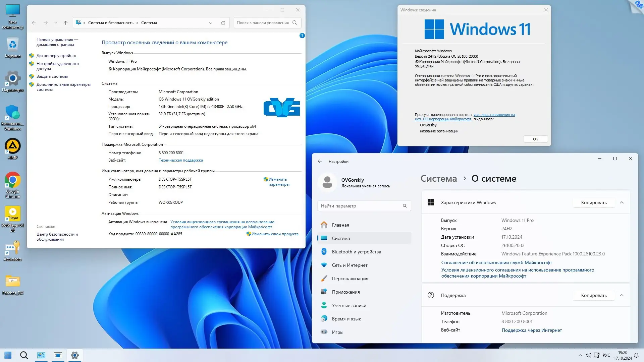Open the Device Manager link
The image size is (644, 362).
56,56
